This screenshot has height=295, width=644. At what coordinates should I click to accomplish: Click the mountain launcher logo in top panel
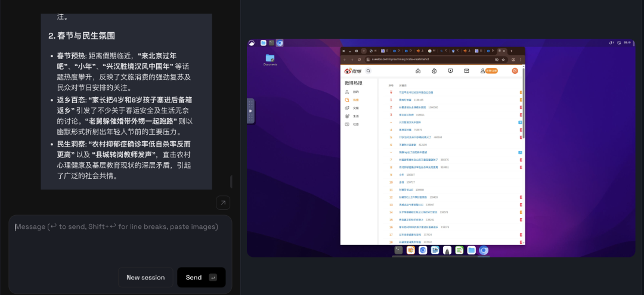coord(252,43)
